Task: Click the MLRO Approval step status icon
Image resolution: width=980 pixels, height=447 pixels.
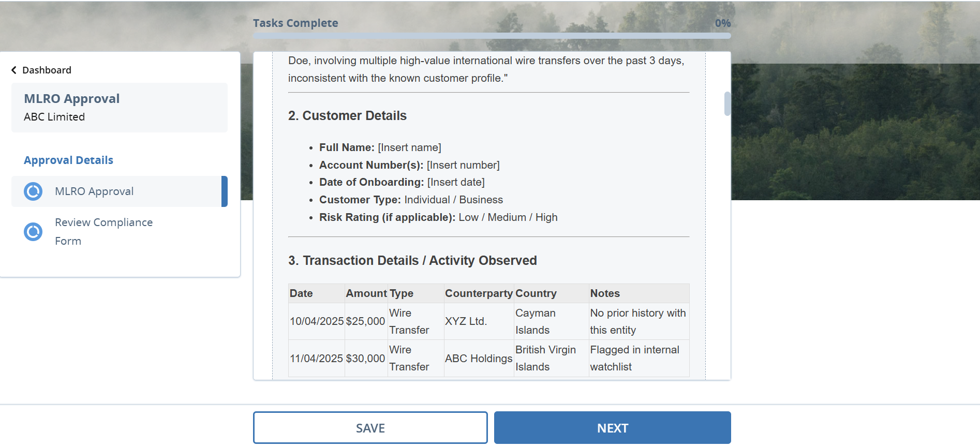Action: coord(33,191)
